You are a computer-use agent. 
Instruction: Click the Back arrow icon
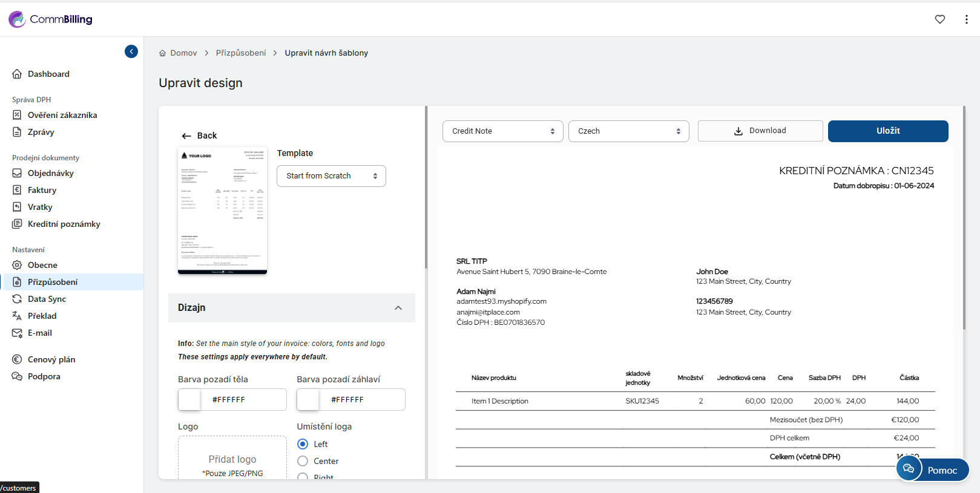(186, 136)
